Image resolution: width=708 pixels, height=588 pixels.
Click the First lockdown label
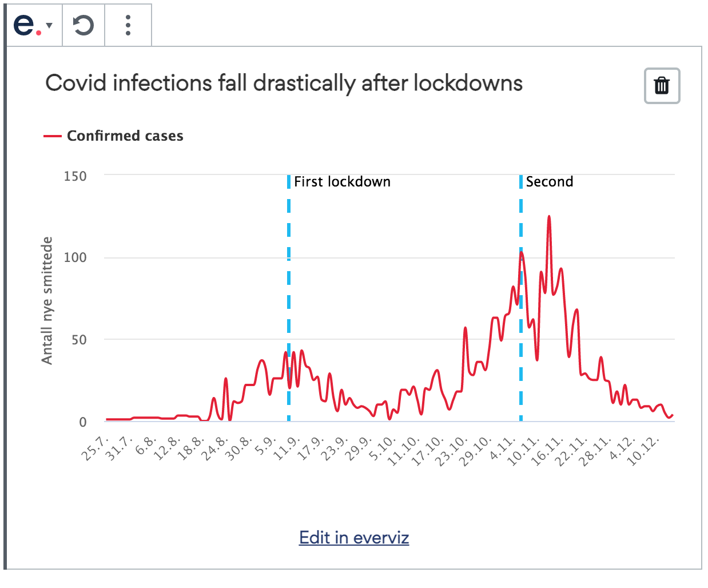click(342, 182)
